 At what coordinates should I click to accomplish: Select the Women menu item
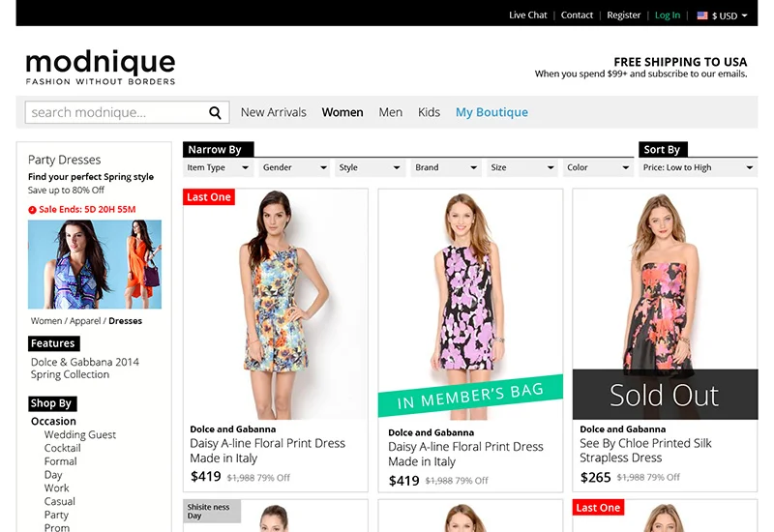[342, 112]
